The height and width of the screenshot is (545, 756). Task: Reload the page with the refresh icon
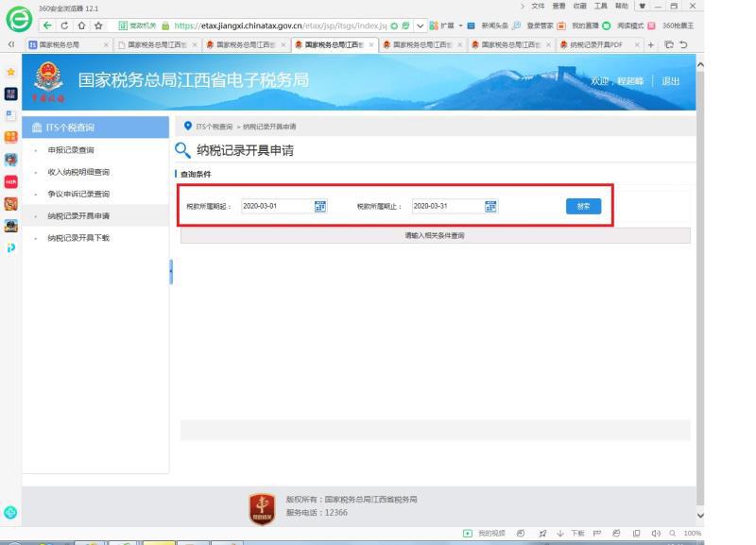pyautogui.click(x=64, y=26)
